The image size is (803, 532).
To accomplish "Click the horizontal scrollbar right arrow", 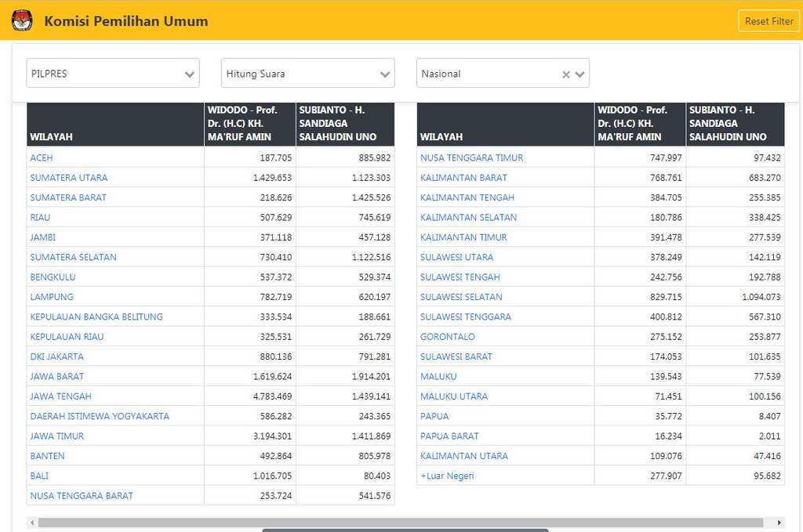I will tap(779, 523).
